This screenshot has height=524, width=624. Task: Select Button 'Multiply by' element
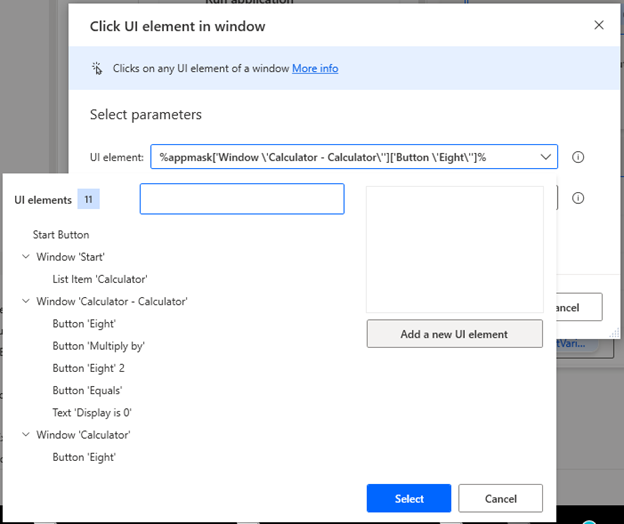[98, 346]
